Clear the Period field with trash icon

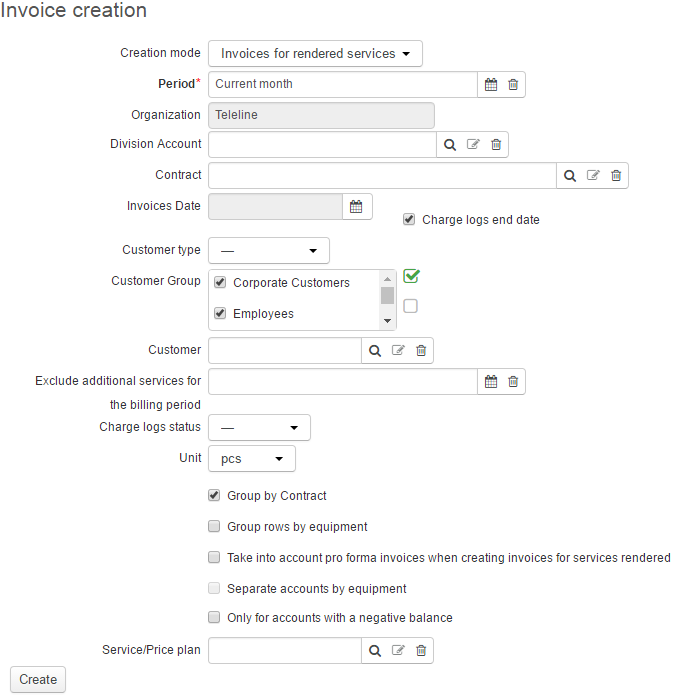tap(513, 84)
